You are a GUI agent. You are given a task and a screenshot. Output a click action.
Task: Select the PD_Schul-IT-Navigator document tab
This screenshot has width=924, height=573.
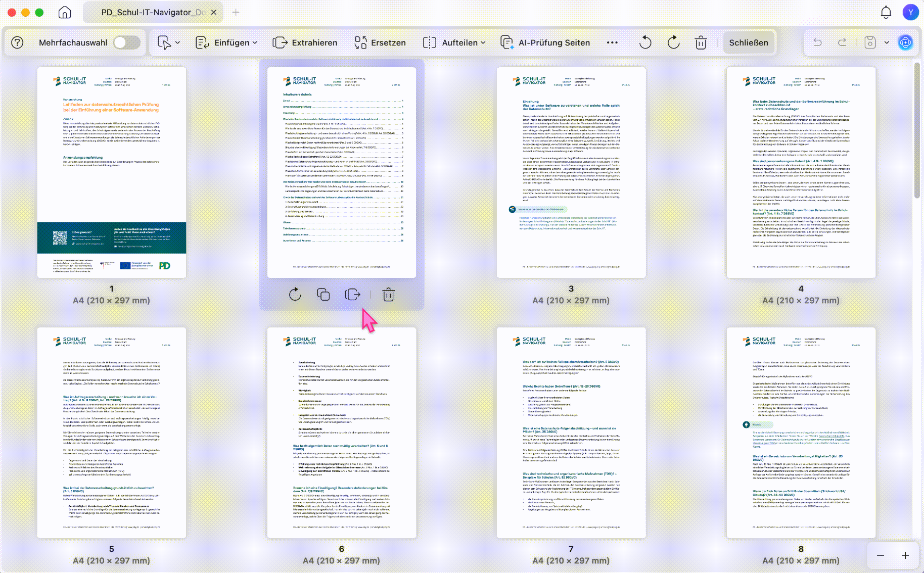[x=152, y=12]
